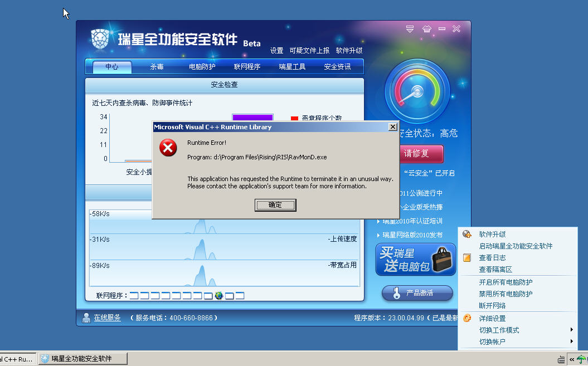The width and height of the screenshot is (588, 366).
Task: Open the 联网程序 tab
Action: [x=247, y=67]
